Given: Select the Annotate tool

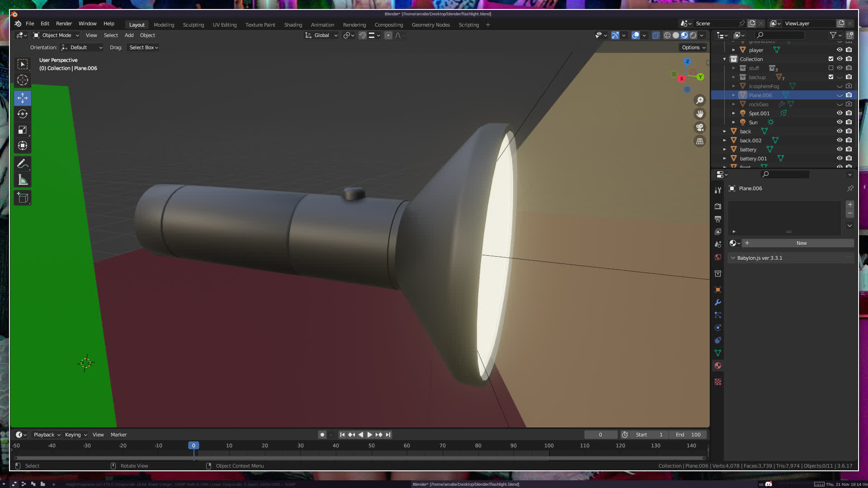Looking at the screenshot, I should click(x=23, y=164).
